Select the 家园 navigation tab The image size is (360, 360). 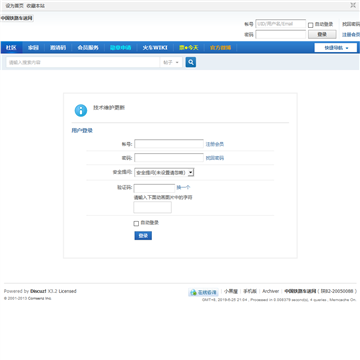point(33,48)
